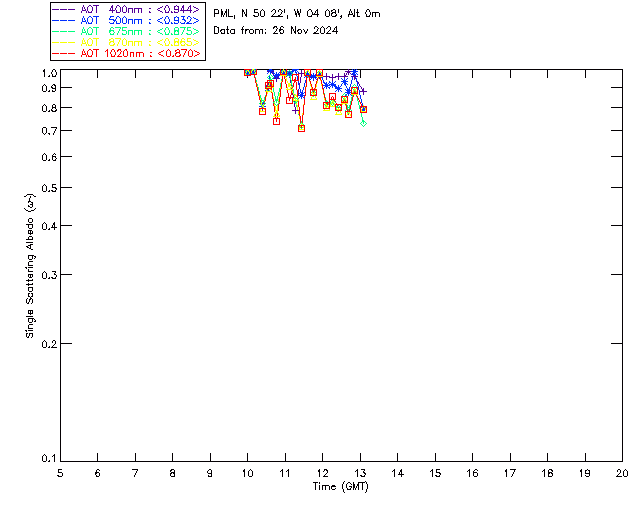The image size is (640, 512).
Task: Click the x-axis hour label '13'
Action: tap(360, 473)
